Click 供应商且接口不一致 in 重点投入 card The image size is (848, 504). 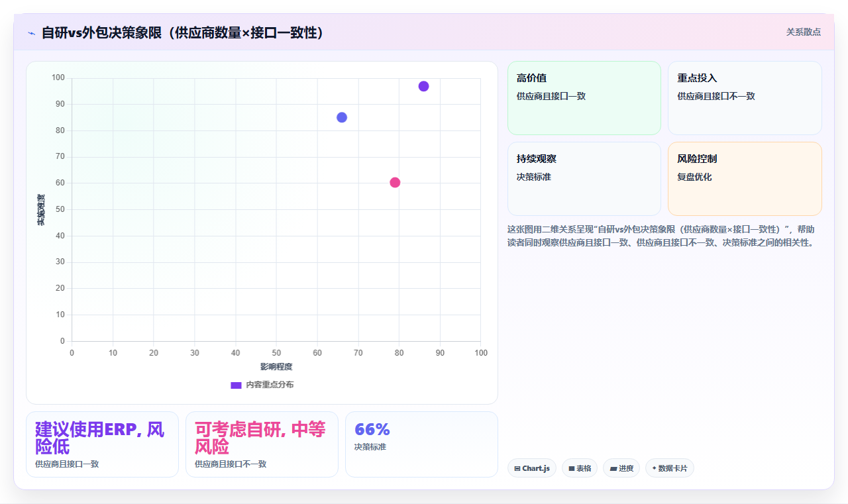coord(716,96)
